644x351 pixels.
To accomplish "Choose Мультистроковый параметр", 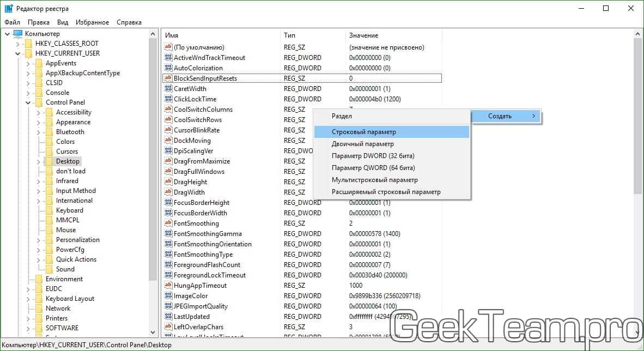I will tap(391, 180).
